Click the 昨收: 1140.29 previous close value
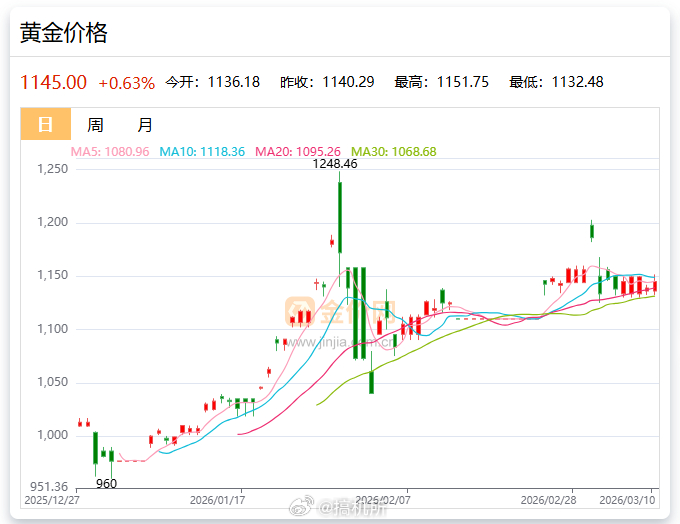 [327, 82]
